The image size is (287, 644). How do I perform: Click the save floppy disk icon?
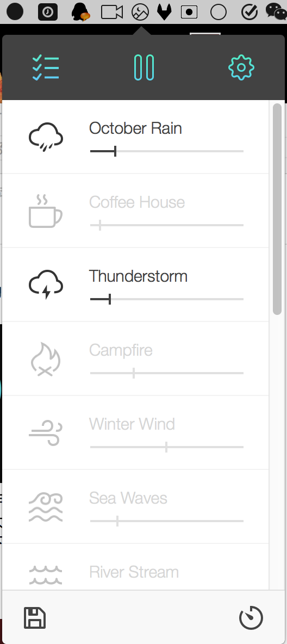35,618
